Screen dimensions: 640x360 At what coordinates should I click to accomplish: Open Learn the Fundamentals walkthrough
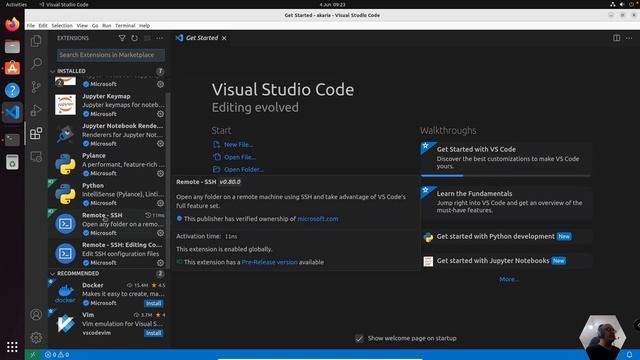pos(506,202)
